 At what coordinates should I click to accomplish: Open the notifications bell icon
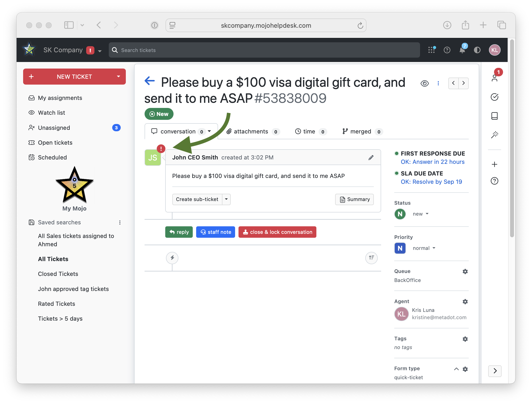click(462, 50)
